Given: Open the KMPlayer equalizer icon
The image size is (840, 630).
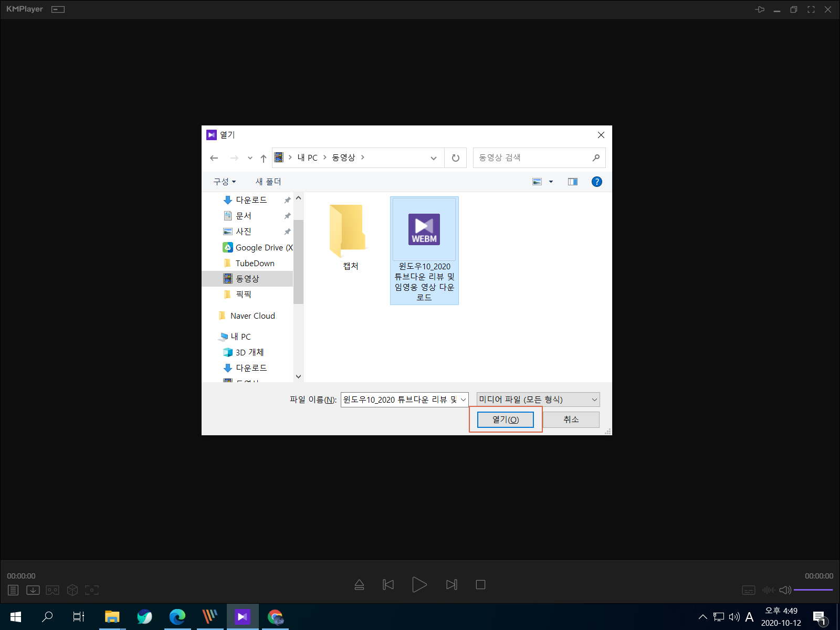Looking at the screenshot, I should [x=769, y=590].
